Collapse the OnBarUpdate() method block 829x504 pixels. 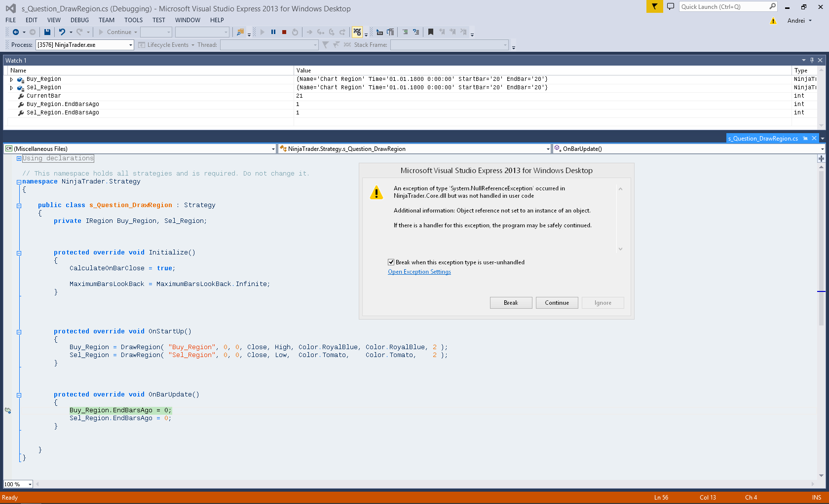(x=19, y=395)
